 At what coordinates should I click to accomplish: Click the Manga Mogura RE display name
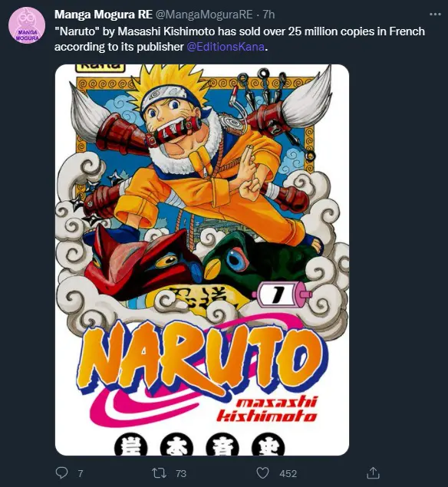(104, 15)
